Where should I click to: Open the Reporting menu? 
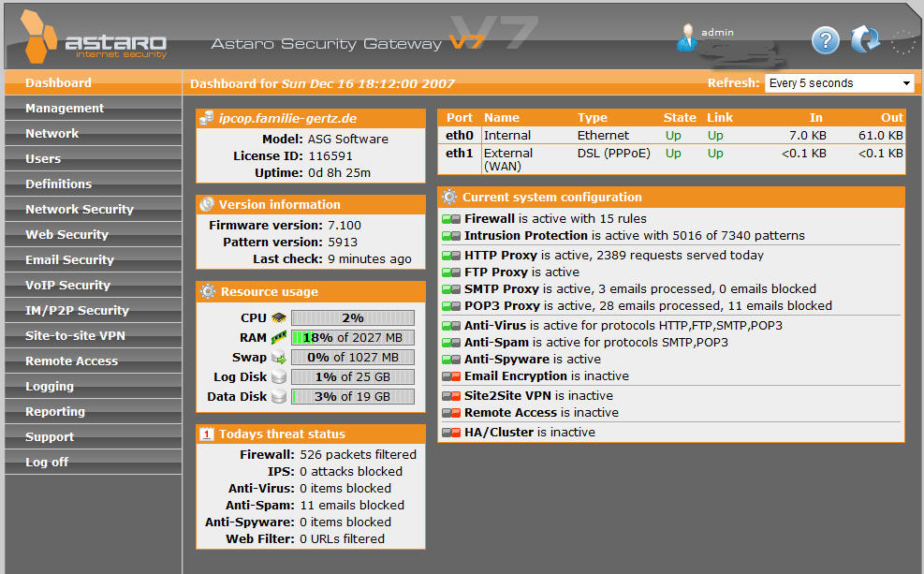tap(93, 412)
